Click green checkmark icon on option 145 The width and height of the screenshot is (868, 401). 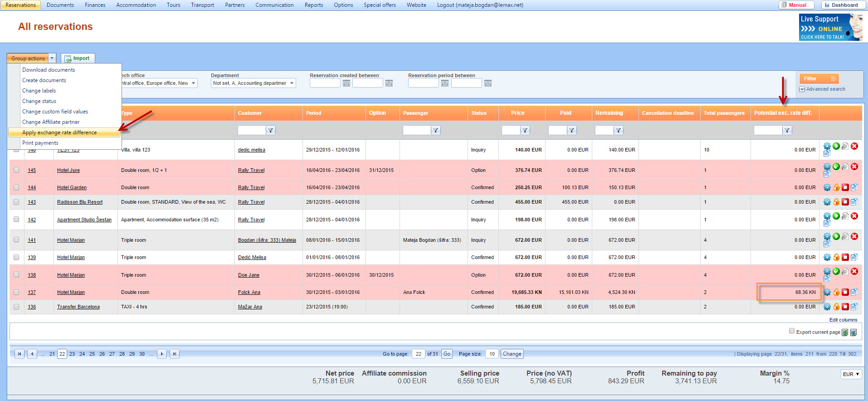(x=836, y=166)
